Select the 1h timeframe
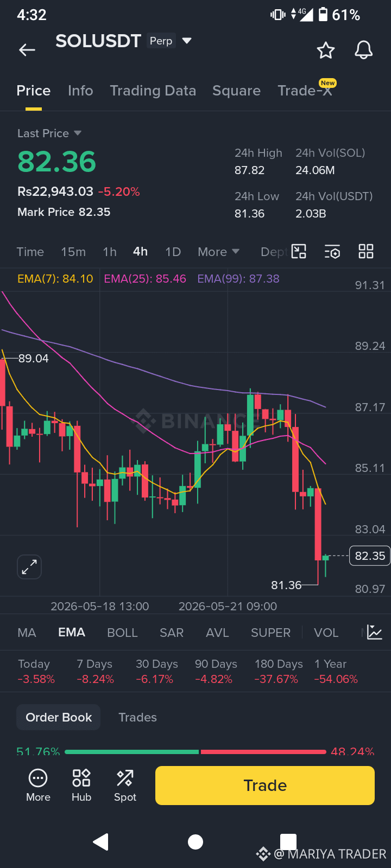 [x=110, y=252]
